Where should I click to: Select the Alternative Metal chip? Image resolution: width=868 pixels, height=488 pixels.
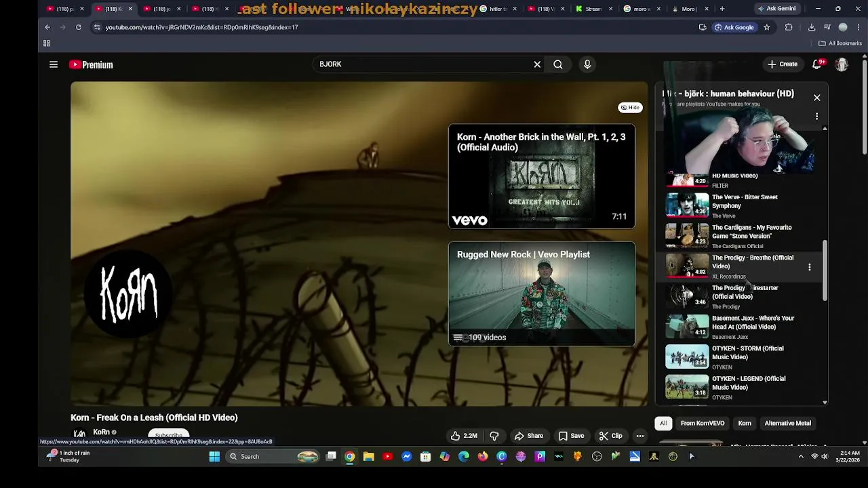787,423
